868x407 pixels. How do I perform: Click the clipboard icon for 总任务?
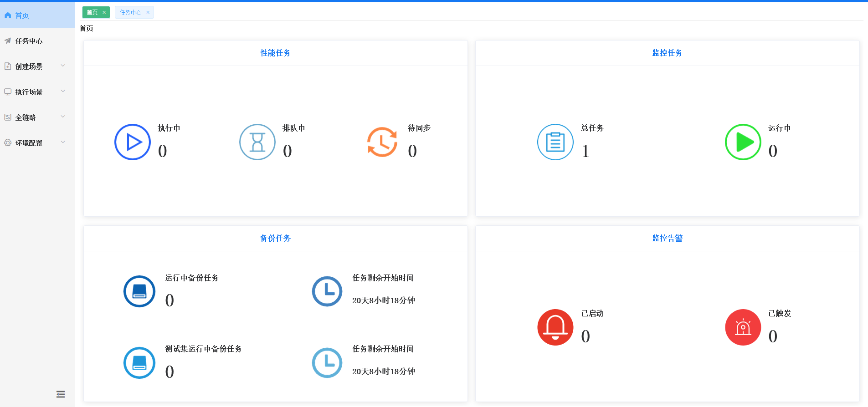tap(555, 142)
